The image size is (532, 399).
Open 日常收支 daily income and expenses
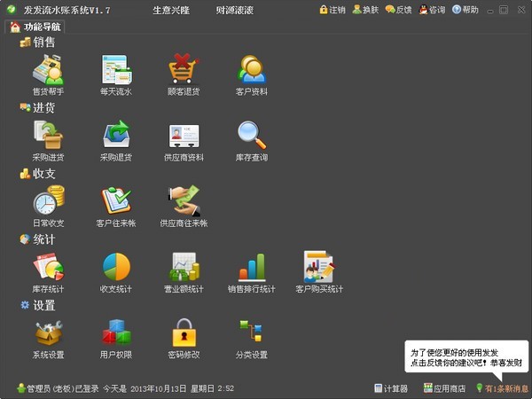tap(48, 201)
